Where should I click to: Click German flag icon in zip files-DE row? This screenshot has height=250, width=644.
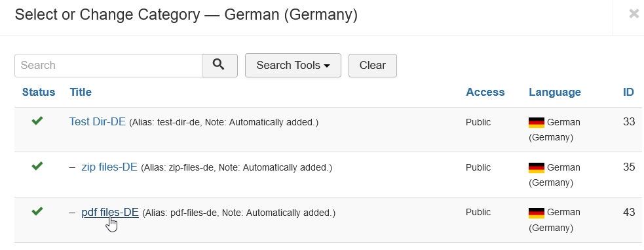(537, 167)
